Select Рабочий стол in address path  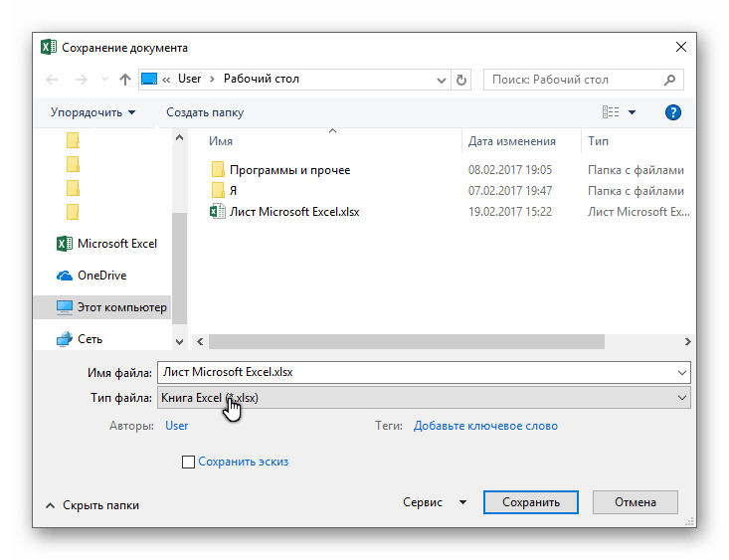tap(262, 79)
